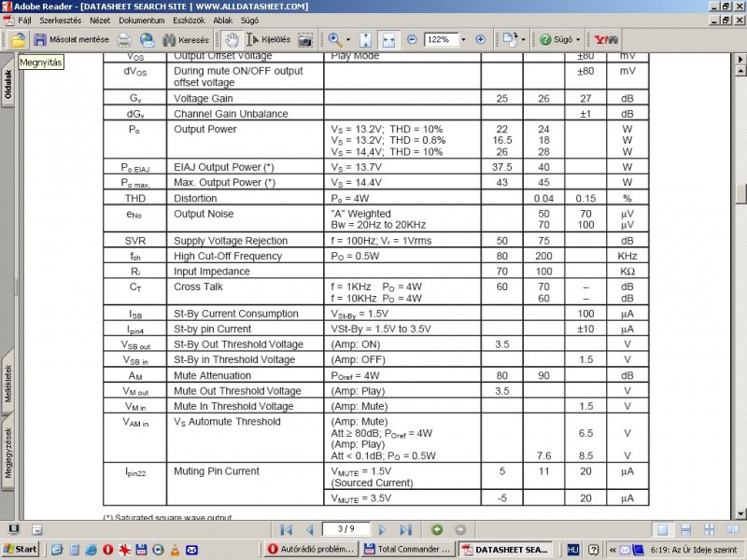Click the green previous view button
This screenshot has width=747, height=560.
(x=437, y=529)
